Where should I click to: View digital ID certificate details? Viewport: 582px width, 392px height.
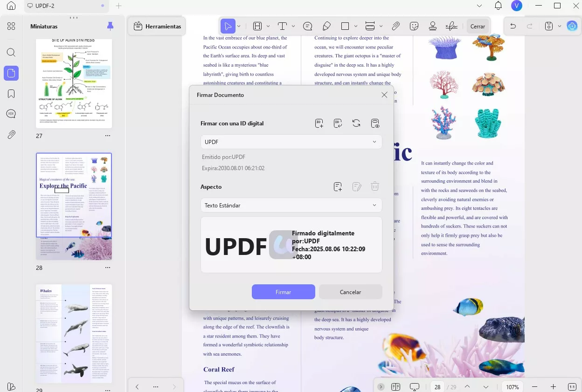coord(375,124)
